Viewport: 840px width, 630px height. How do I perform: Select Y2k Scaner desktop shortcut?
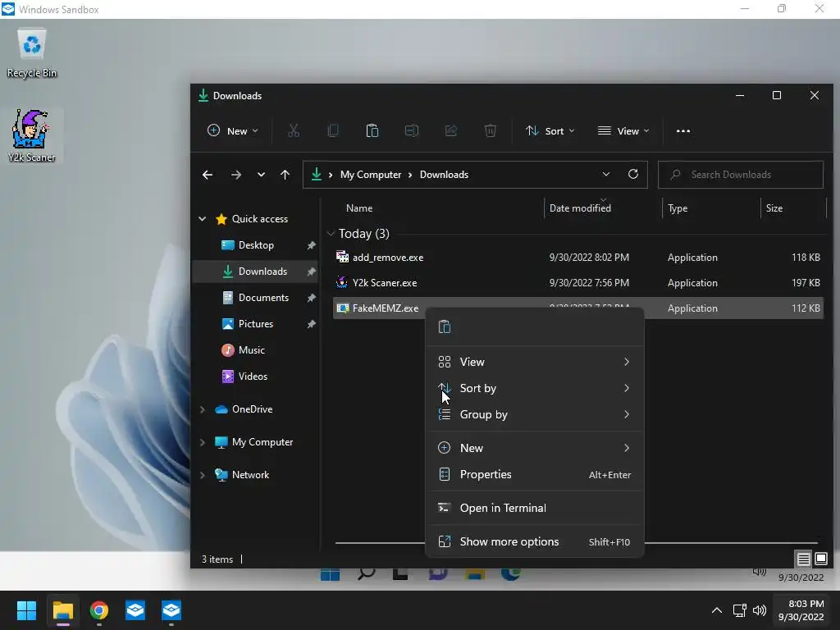[32, 136]
